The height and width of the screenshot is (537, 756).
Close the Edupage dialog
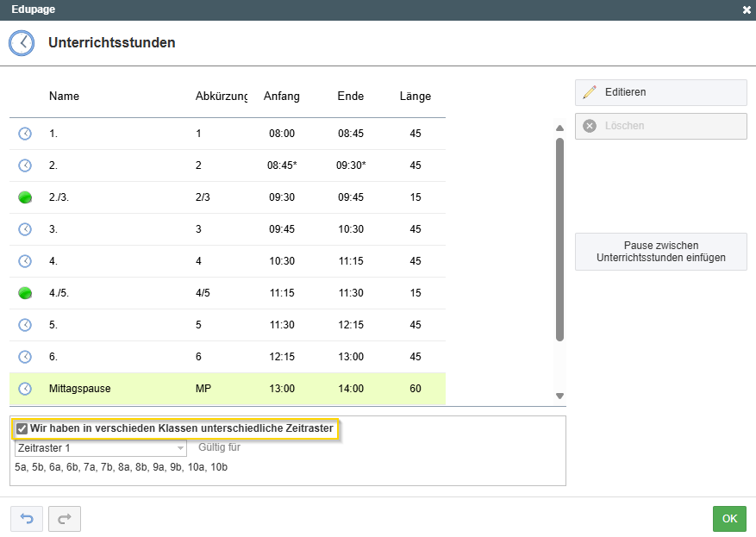(x=747, y=9)
